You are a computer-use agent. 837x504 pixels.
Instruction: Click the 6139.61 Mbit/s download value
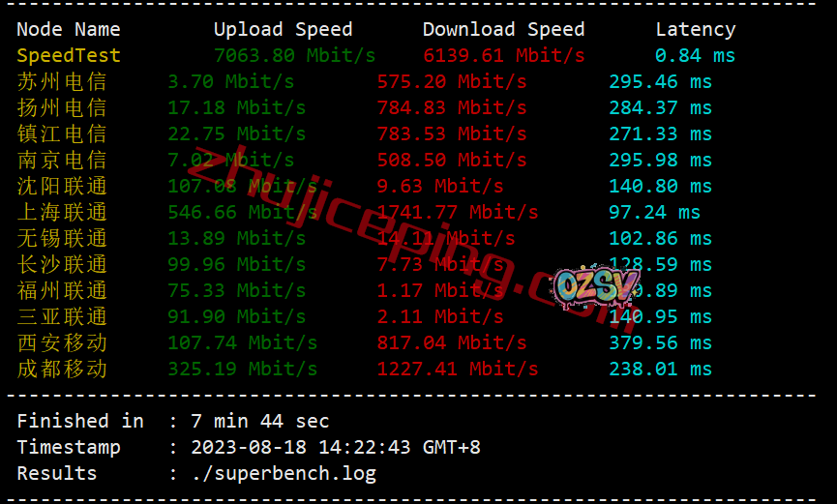(x=503, y=55)
